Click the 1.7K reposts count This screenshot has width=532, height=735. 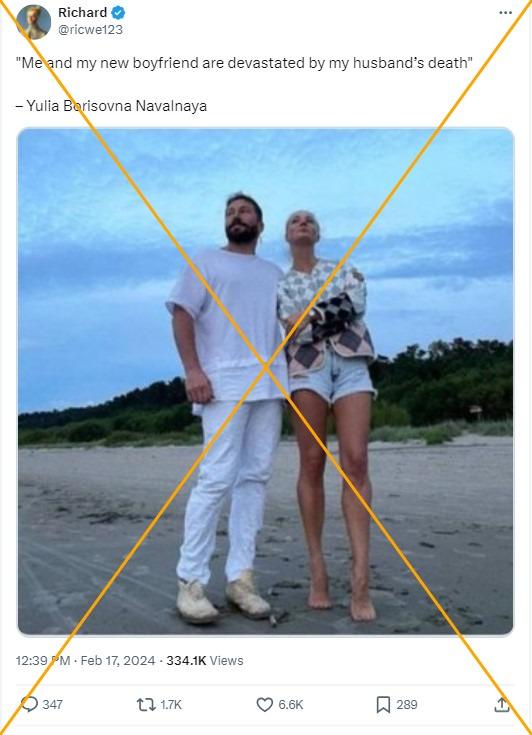tap(171, 705)
